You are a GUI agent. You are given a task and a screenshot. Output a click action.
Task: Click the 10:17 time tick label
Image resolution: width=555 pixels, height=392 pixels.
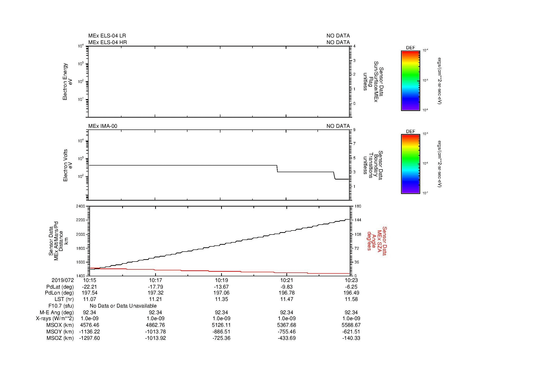pos(155,280)
